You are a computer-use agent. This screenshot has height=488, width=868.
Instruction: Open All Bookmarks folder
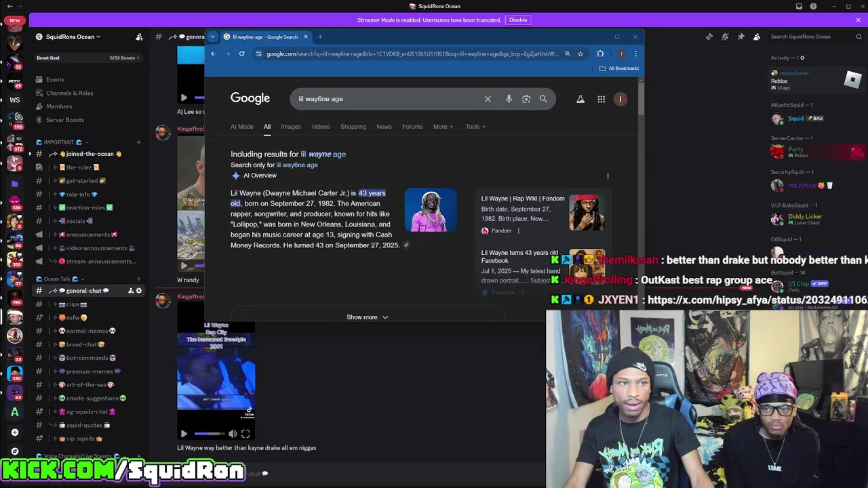pyautogui.click(x=618, y=68)
